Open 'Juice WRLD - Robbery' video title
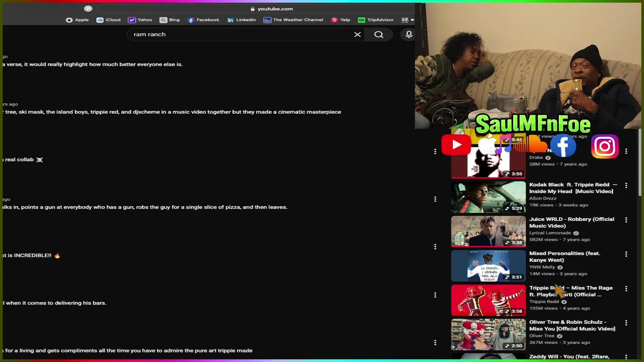The width and height of the screenshot is (644, 362). 572,222
